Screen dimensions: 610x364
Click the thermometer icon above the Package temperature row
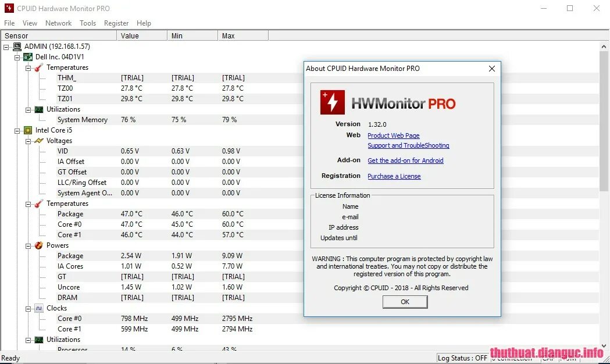pyautogui.click(x=39, y=204)
